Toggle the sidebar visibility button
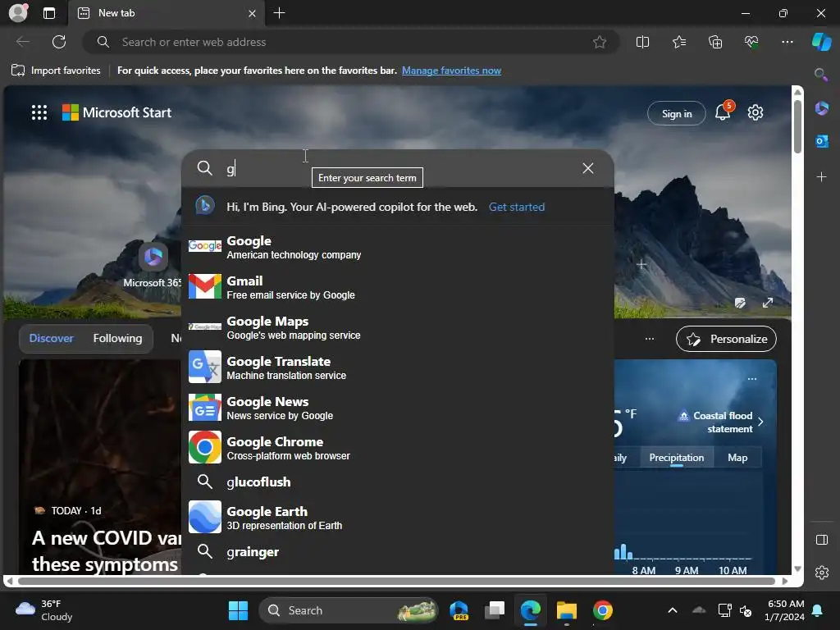Viewport: 840px width, 630px height. tap(822, 540)
